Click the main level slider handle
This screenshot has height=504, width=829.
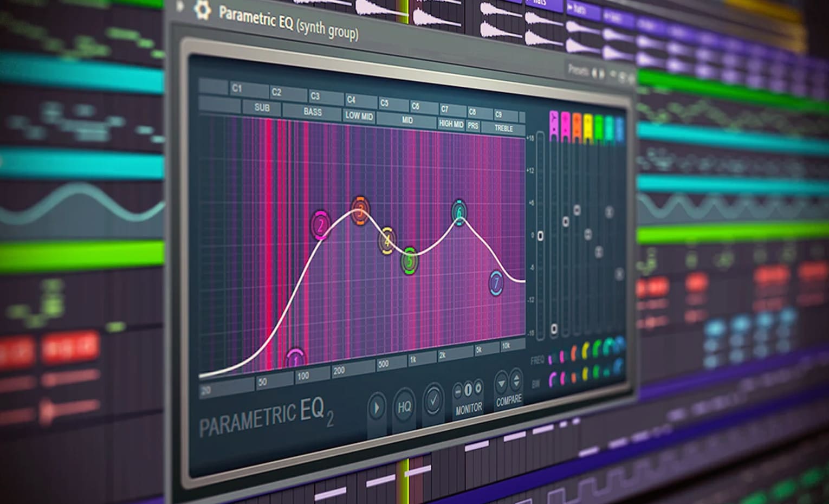pyautogui.click(x=540, y=236)
